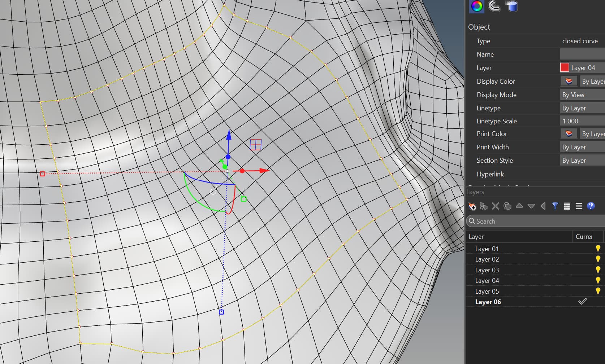Expand the Linetype By Layer dropdown
Screen dimensions: 605x364
click(582, 108)
